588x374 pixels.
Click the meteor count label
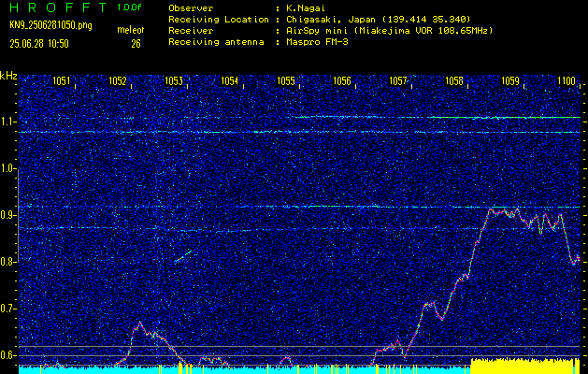click(x=130, y=30)
